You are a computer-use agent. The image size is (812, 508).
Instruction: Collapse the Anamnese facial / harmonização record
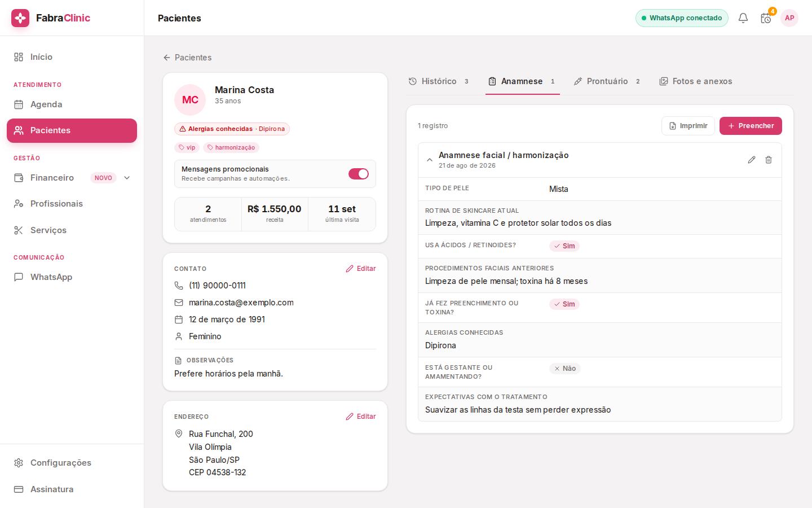430,160
